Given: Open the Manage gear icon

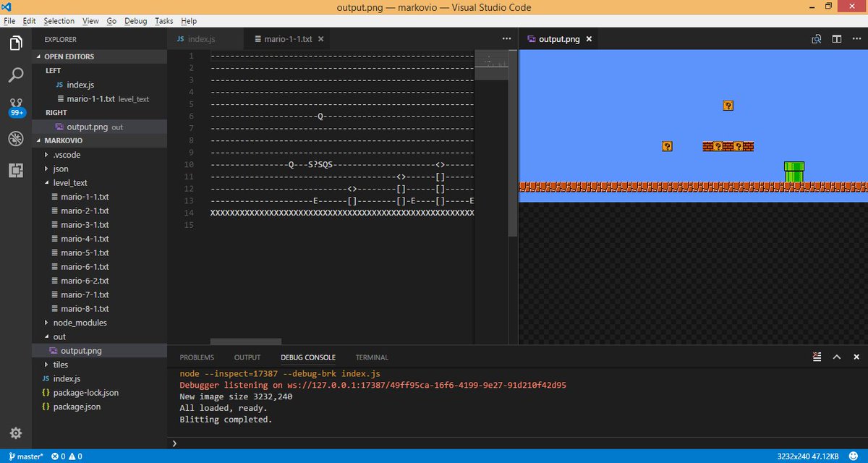Looking at the screenshot, I should 16,433.
